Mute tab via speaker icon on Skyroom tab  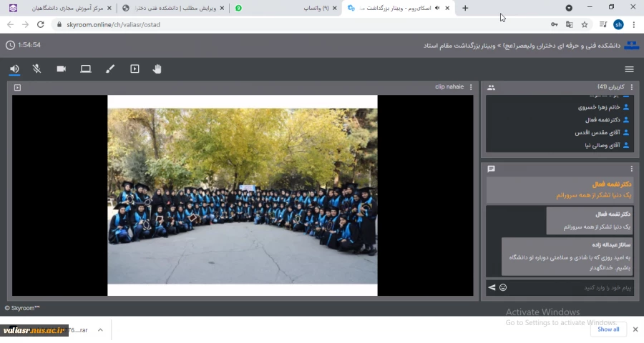point(437,8)
